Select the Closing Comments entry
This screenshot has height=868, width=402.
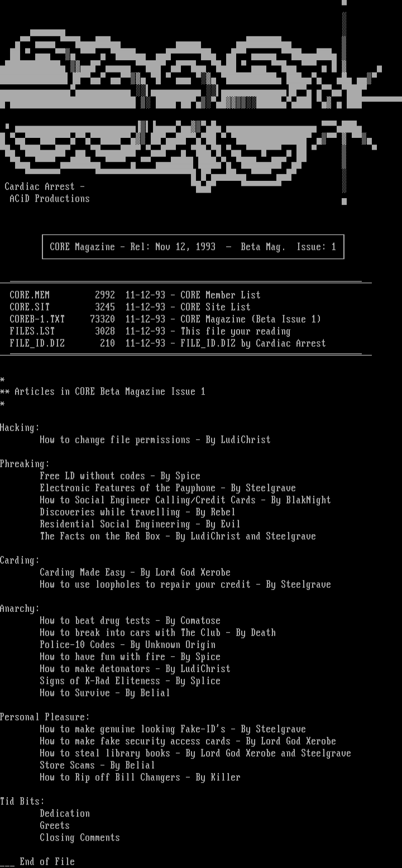point(79,838)
